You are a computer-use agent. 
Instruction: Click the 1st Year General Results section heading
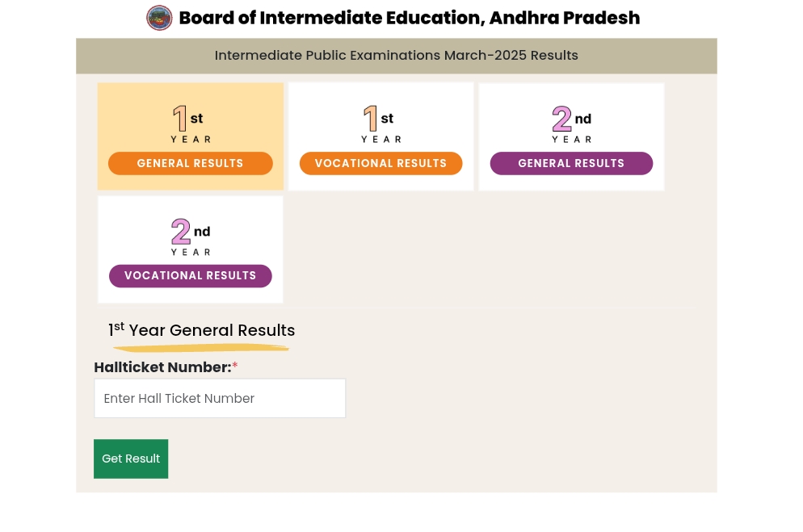tap(201, 330)
